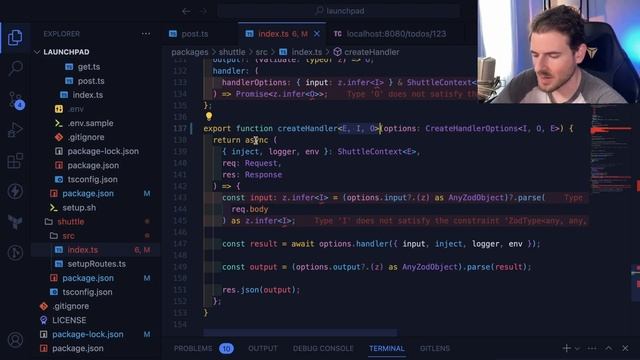This screenshot has width=640, height=360.
Task: Open the Accounts icon in activity bar
Action: coord(15,340)
